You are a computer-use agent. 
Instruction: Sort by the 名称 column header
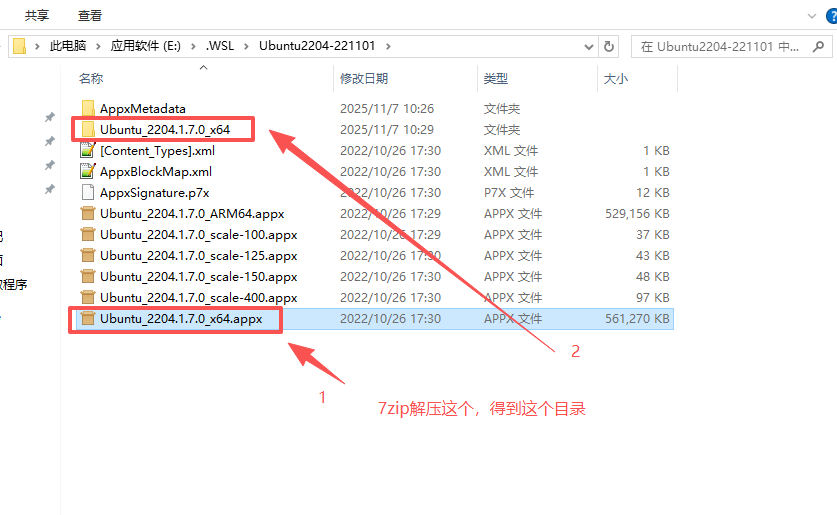tap(91, 78)
